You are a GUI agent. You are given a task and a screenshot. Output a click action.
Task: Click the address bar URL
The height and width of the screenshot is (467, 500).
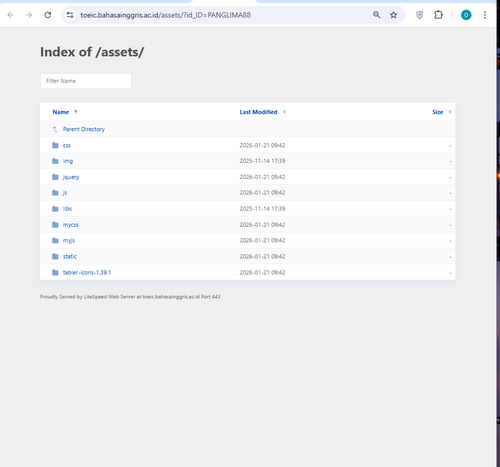coord(165,15)
